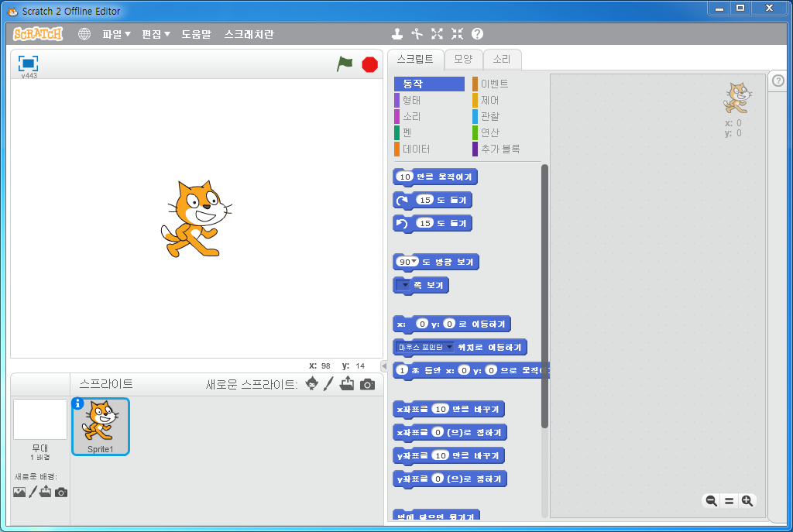Image resolution: width=793 pixels, height=532 pixels.
Task: Expand the 90 direction dropdown in block
Action: 414,262
